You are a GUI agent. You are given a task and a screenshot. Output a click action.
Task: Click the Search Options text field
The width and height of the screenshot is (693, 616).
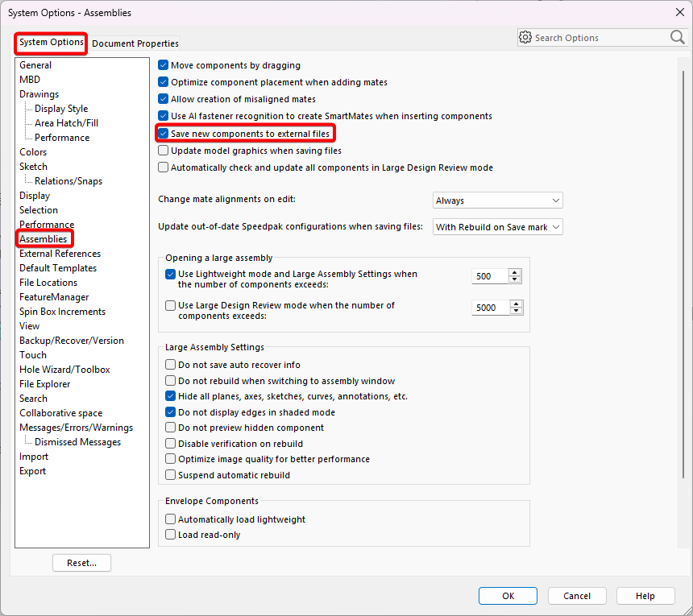pyautogui.click(x=601, y=38)
